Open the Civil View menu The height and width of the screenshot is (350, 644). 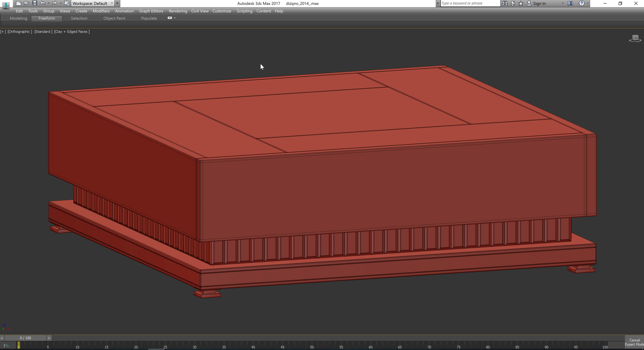pyautogui.click(x=200, y=11)
